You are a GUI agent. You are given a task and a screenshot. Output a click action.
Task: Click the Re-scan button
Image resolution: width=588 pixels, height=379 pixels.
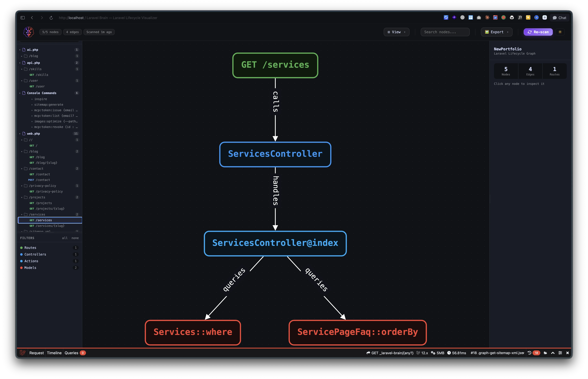pyautogui.click(x=538, y=32)
